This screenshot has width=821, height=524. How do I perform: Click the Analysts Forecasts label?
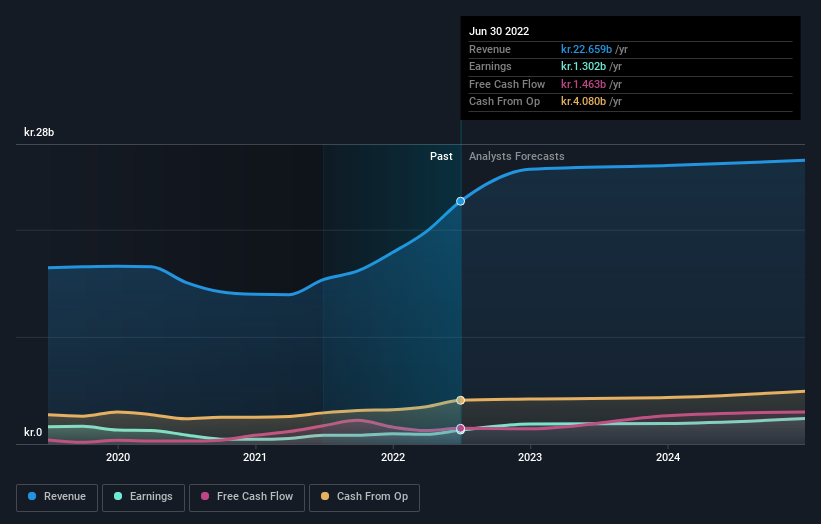[516, 156]
